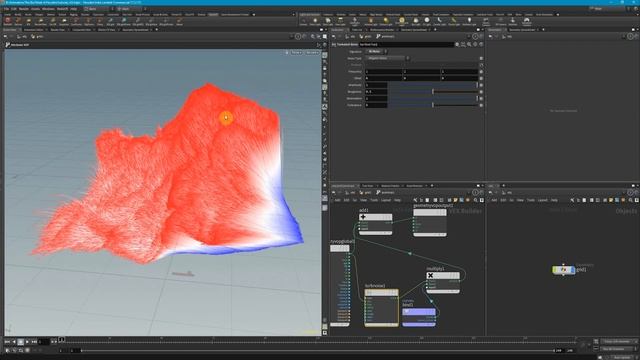This screenshot has width=640, height=360.
Task: Click grid1 in the VOP network path bar
Action: (366, 192)
